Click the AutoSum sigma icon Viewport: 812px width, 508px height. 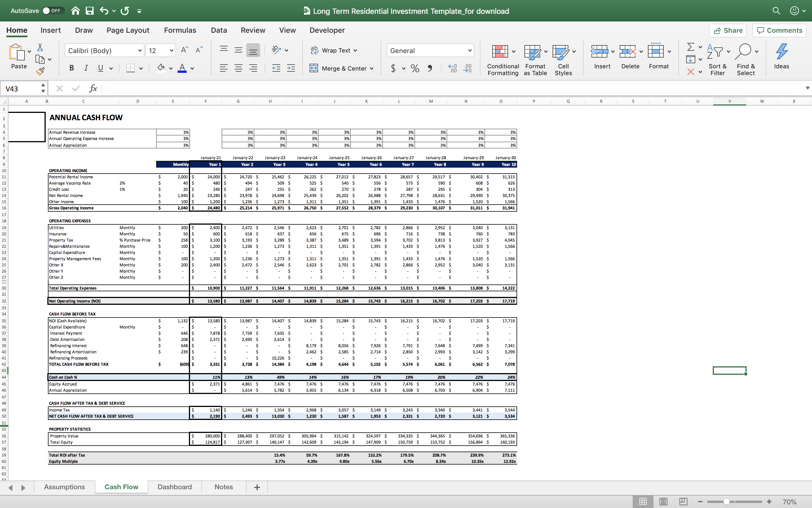[x=690, y=47]
